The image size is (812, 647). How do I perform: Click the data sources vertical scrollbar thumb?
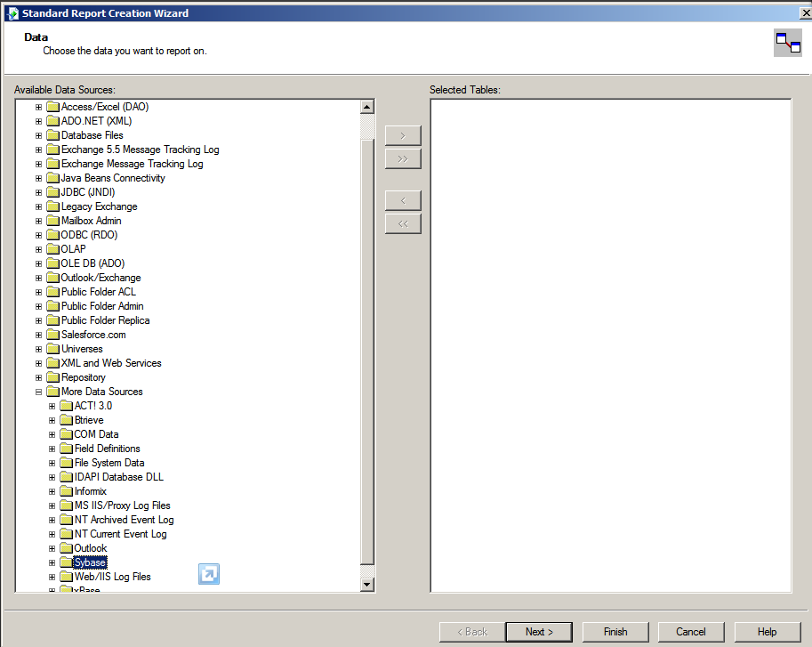click(367, 352)
